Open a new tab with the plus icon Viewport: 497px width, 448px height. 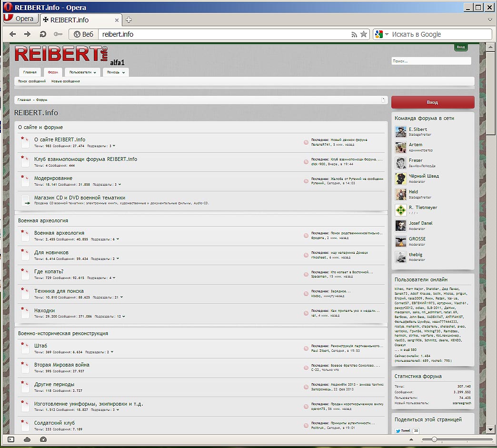(129, 20)
